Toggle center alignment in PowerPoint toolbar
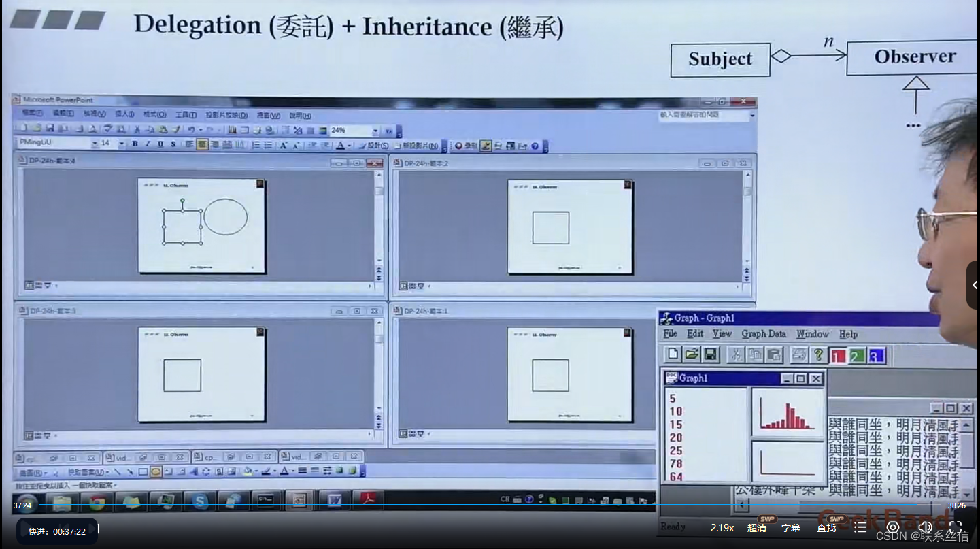The width and height of the screenshot is (980, 549). pos(202,144)
